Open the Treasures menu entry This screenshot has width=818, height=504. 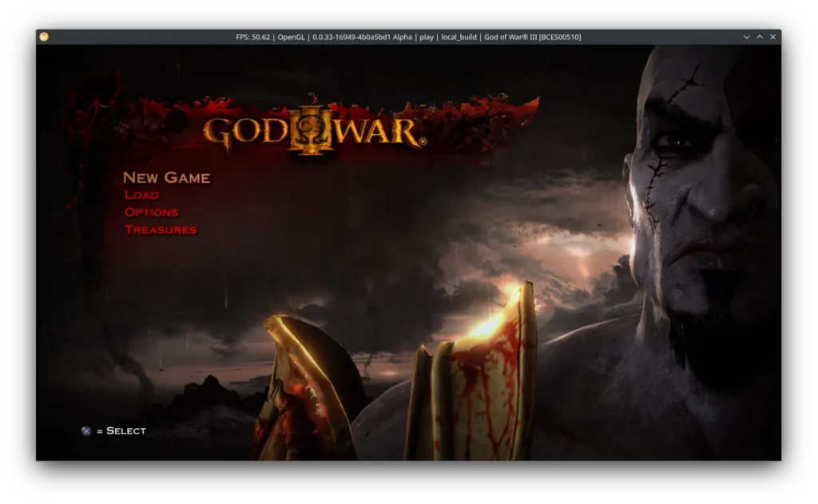click(161, 229)
